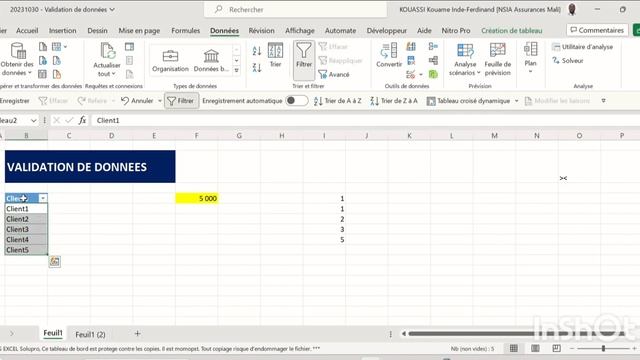Select Organisation data type

pyautogui.click(x=170, y=60)
